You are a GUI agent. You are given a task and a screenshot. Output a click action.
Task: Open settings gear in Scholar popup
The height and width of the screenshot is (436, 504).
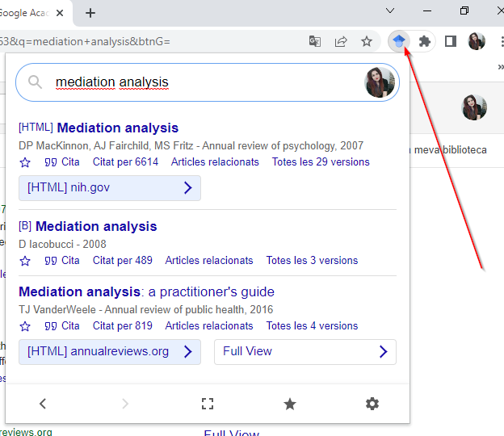coord(372,404)
